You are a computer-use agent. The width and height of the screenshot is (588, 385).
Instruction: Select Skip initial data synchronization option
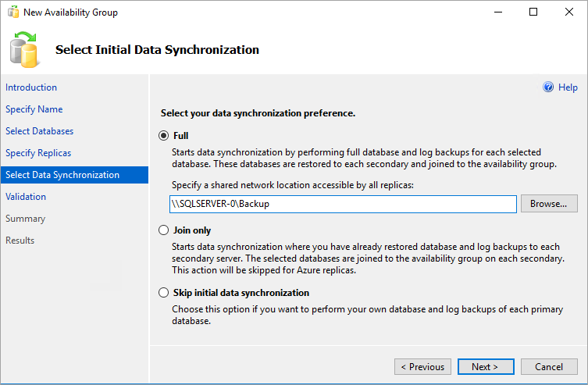pos(163,293)
